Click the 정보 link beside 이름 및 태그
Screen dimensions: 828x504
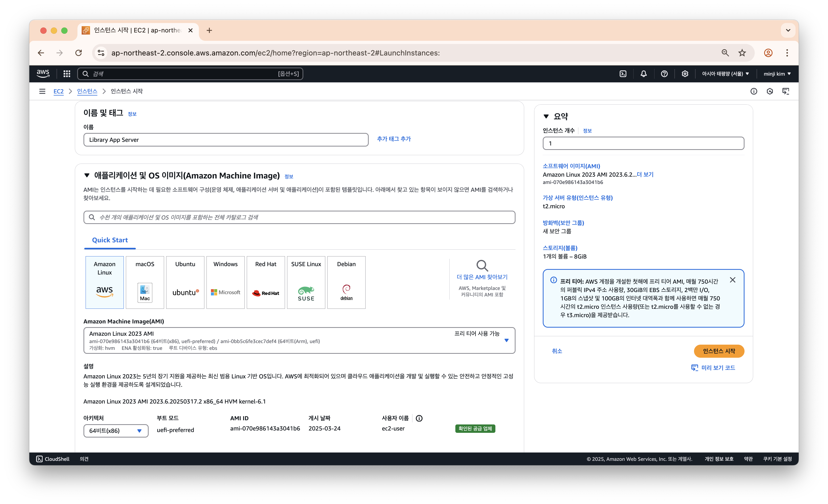(x=132, y=114)
